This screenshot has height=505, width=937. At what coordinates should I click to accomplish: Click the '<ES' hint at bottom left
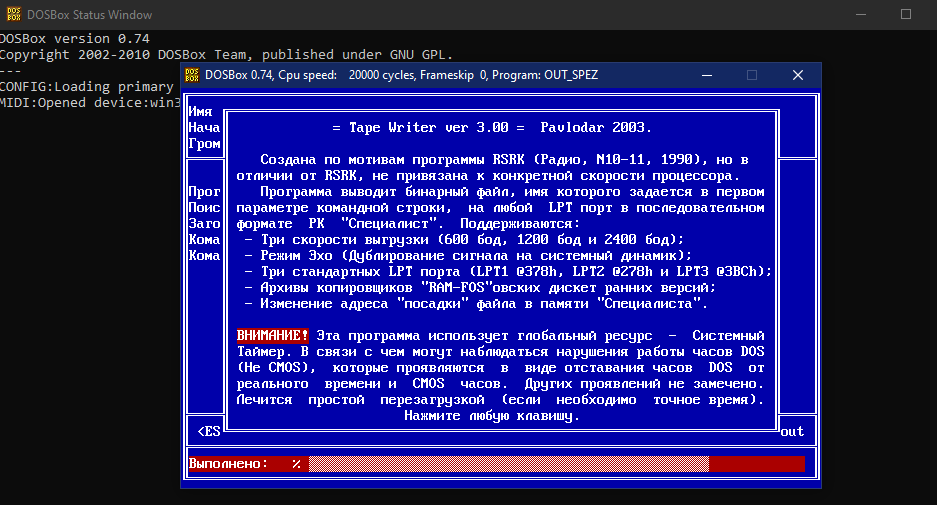(209, 431)
